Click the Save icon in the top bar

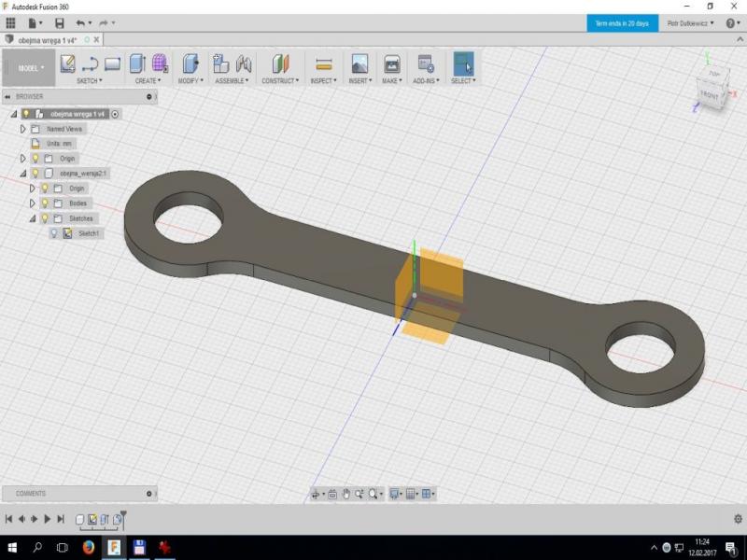60,22
